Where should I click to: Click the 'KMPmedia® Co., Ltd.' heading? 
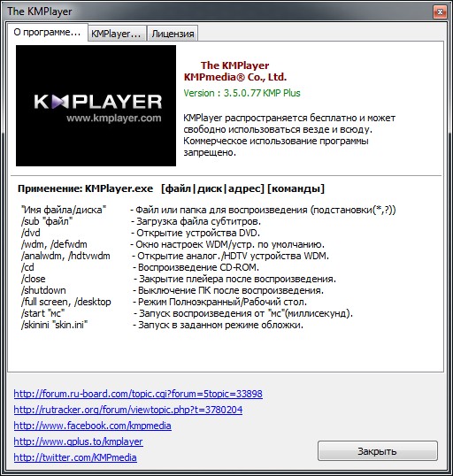[235, 77]
